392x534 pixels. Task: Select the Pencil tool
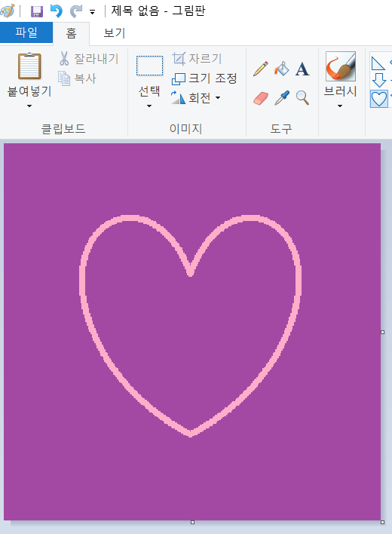point(261,69)
